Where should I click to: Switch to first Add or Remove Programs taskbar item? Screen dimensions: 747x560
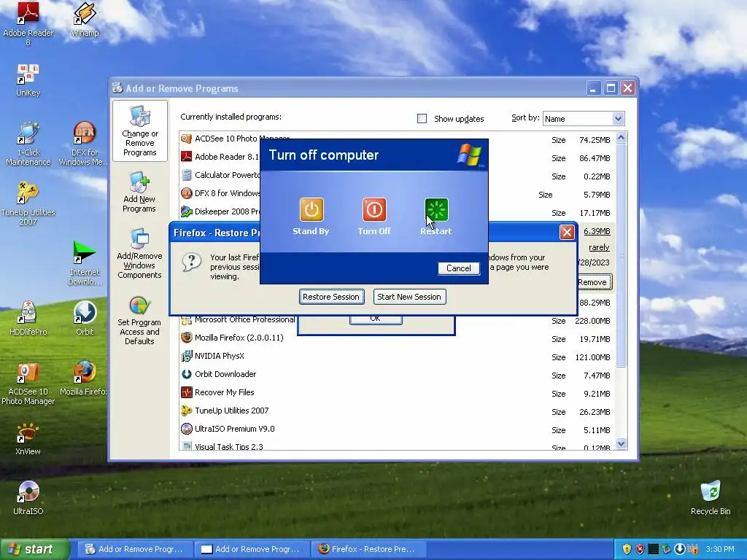133,549
